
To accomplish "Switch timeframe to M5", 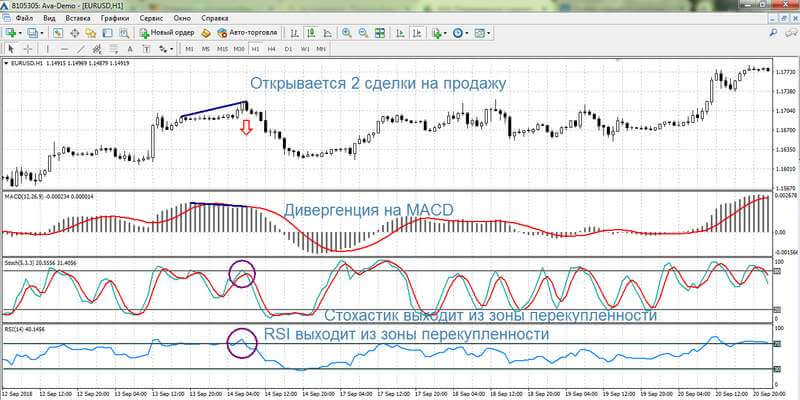I will 206,49.
